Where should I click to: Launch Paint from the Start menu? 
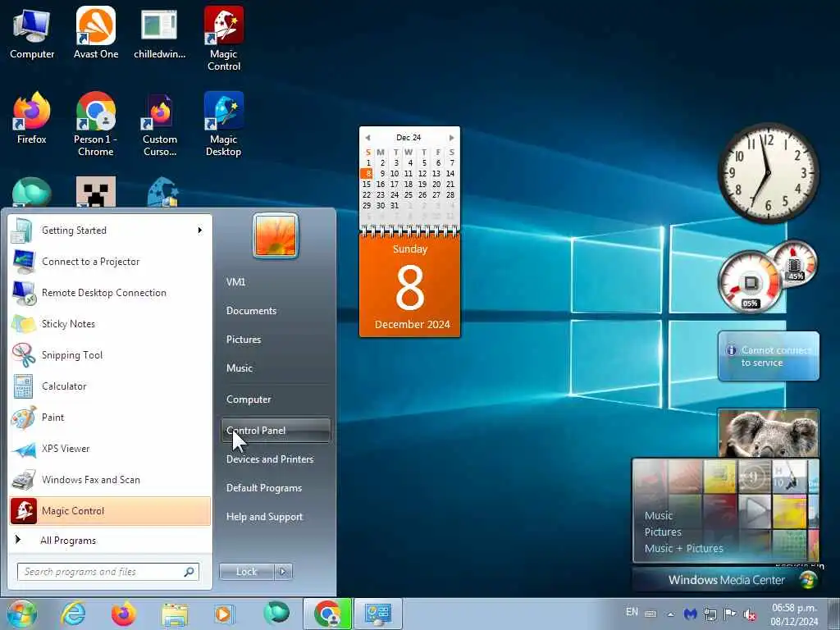click(x=111, y=417)
